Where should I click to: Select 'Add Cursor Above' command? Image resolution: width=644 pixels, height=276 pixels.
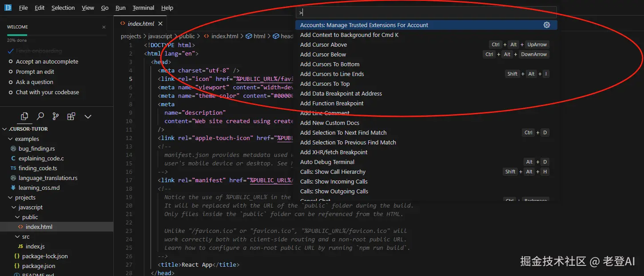(426, 44)
